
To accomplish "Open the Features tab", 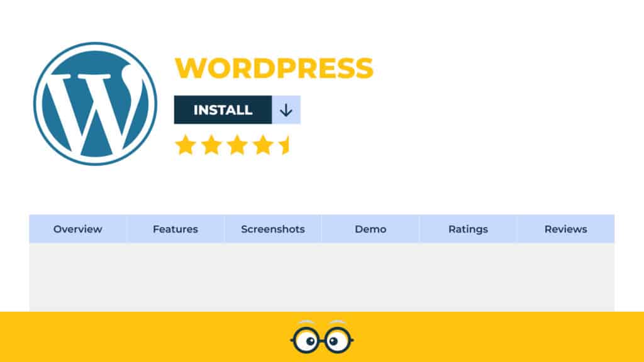I will [x=175, y=229].
